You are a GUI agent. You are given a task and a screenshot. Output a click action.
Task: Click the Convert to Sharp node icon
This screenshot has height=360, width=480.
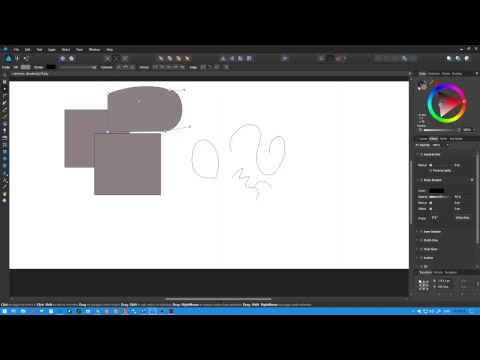tap(119, 67)
